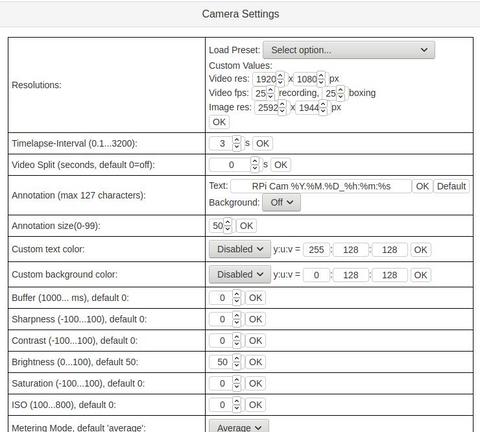Decrease Annotation size with the stepper down arrow

[228, 229]
